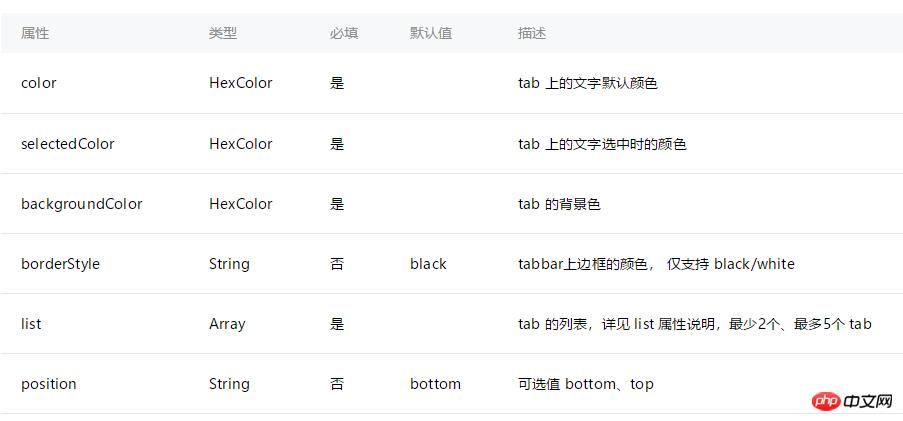The width and height of the screenshot is (903, 421).
Task: Click the tab 的背景色 description text
Action: (559, 204)
